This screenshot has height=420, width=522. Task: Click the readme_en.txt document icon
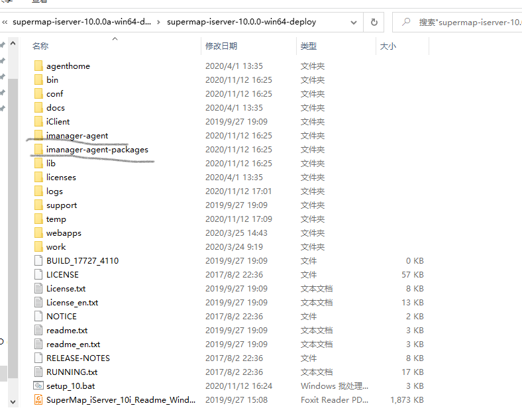pos(38,344)
